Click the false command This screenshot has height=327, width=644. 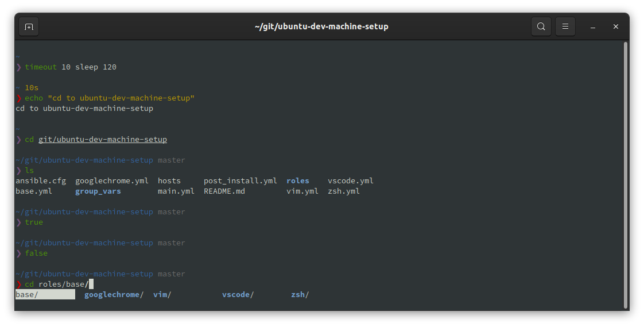[36, 253]
